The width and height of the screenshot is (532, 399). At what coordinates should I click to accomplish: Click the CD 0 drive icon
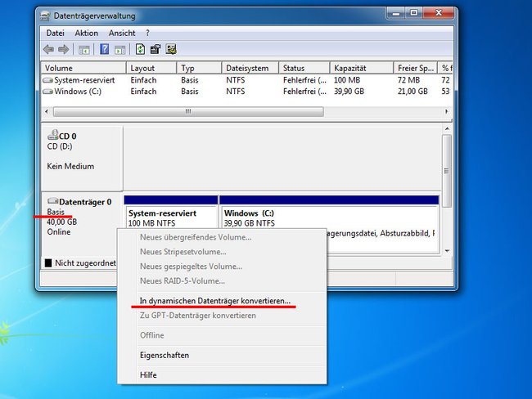point(53,135)
